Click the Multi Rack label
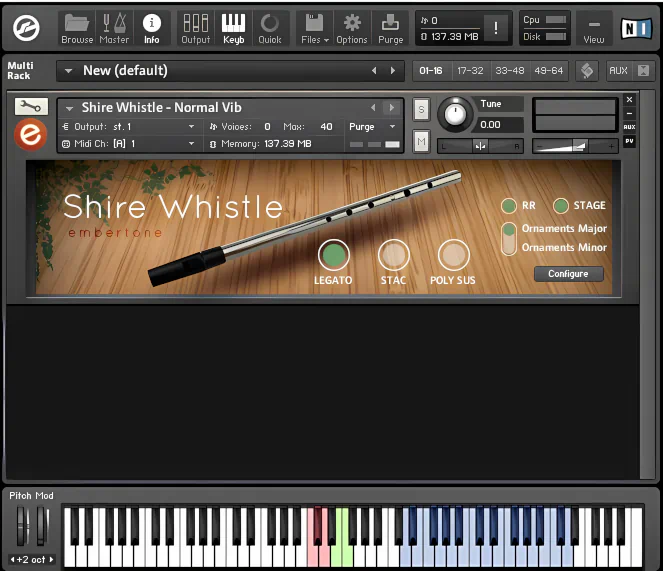This screenshot has width=663, height=571. (x=20, y=71)
